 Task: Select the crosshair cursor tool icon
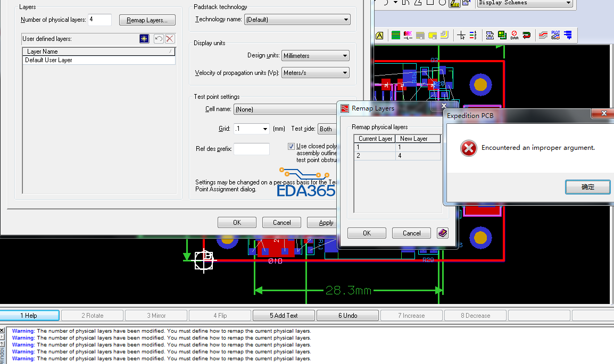tap(461, 36)
